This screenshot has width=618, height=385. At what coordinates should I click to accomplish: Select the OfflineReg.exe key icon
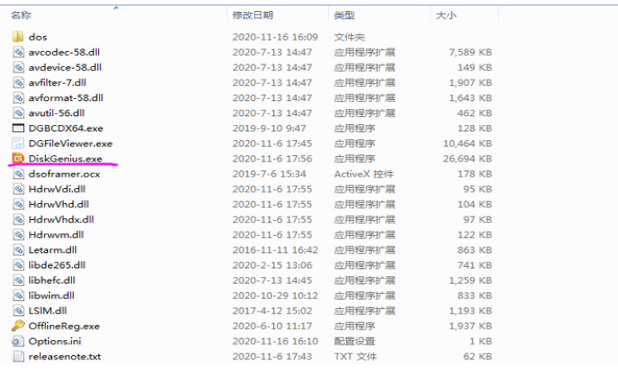point(18,325)
